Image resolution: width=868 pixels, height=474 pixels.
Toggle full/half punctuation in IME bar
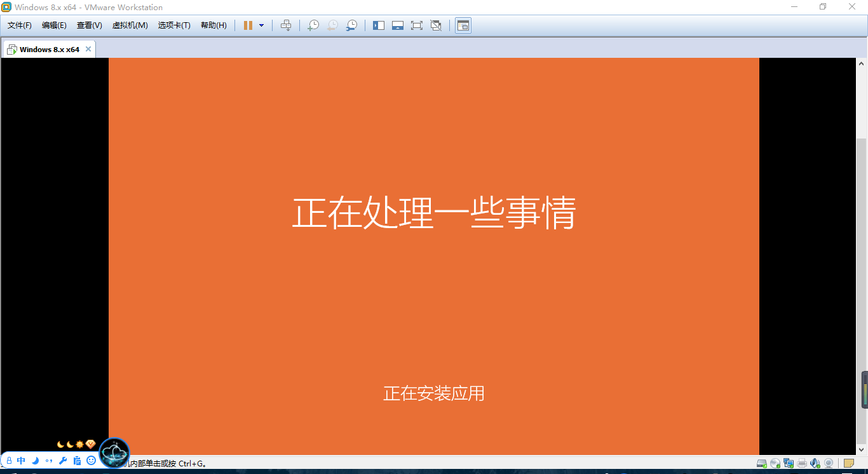pos(49,461)
